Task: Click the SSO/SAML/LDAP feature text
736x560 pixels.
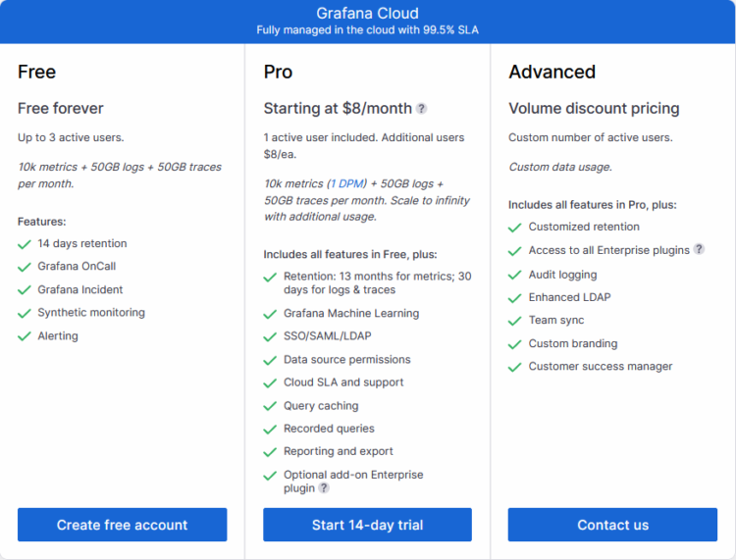Action: point(327,336)
